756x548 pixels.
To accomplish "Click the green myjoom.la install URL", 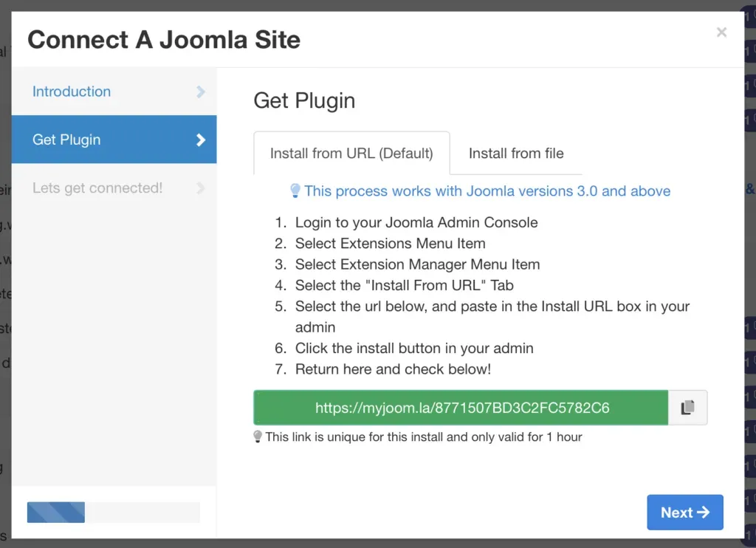I will click(461, 407).
